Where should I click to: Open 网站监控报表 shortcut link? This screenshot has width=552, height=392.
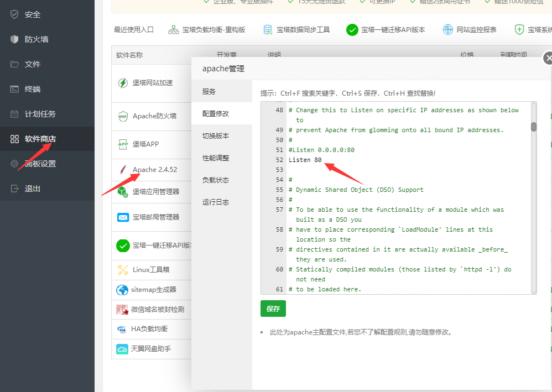(476, 30)
